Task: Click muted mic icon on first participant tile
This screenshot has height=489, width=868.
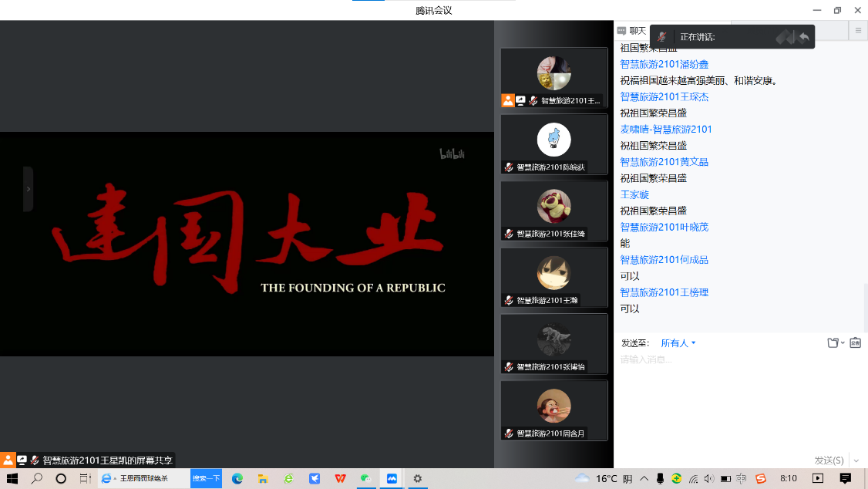Action: coord(533,101)
